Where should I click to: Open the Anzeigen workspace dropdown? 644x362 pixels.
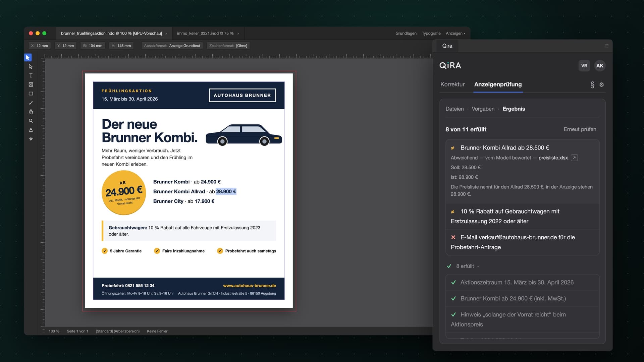pos(455,34)
